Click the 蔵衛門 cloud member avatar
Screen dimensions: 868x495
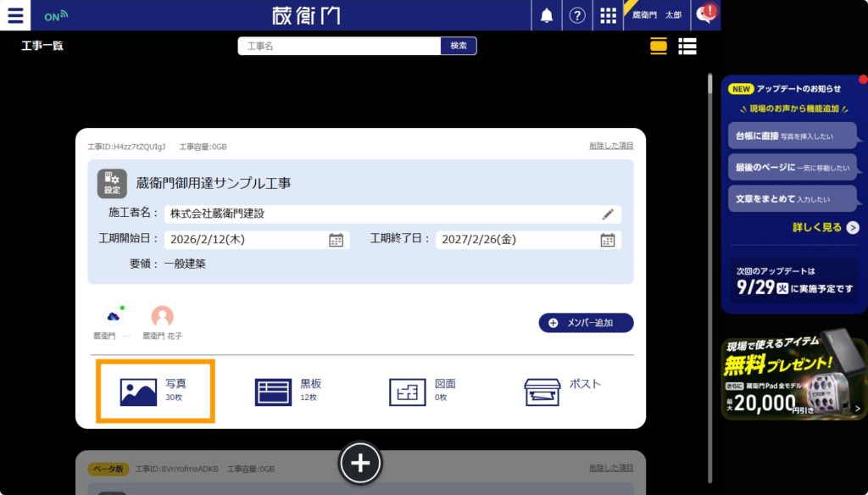[x=113, y=317]
